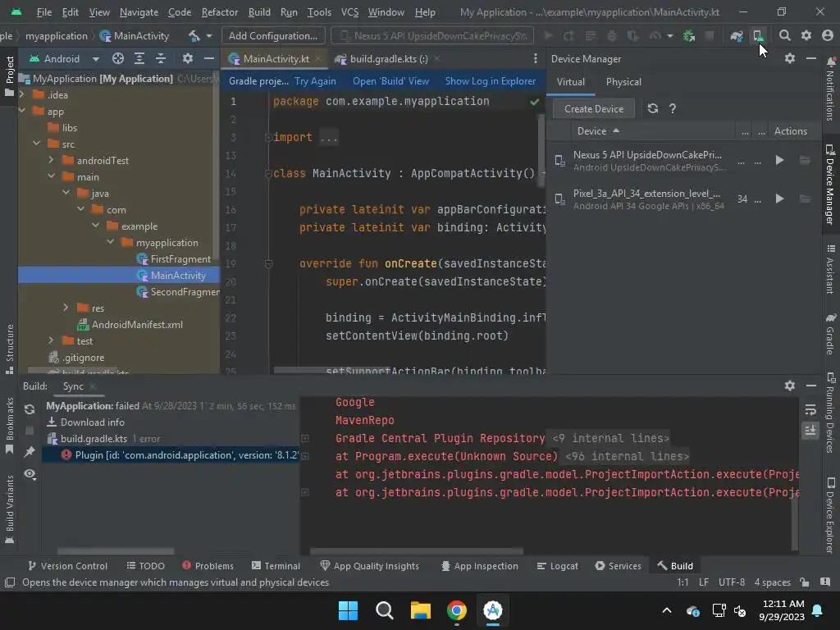Launch Nexus 5 API UpsideDownCake emulator
The image size is (840, 630).
coord(779,160)
